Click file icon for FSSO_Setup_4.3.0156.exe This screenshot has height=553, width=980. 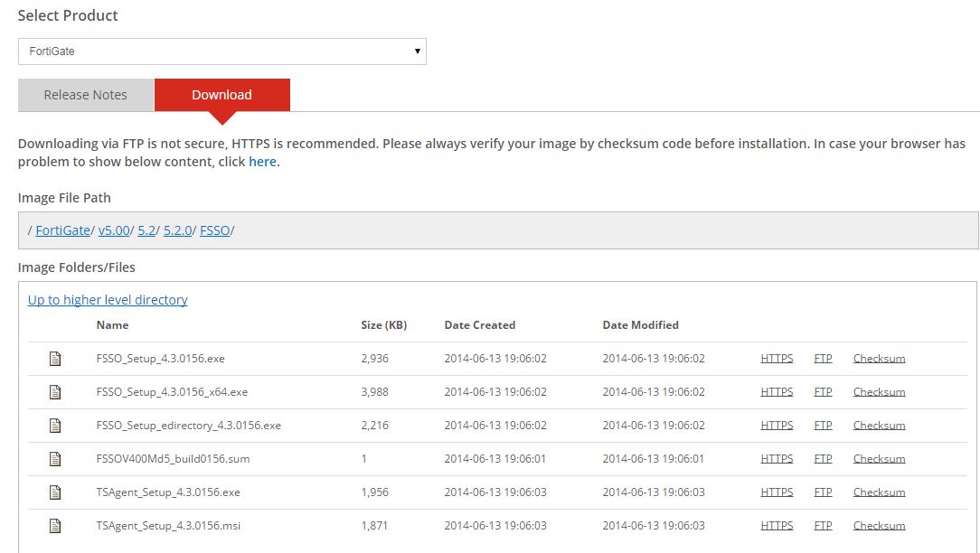tap(55, 359)
